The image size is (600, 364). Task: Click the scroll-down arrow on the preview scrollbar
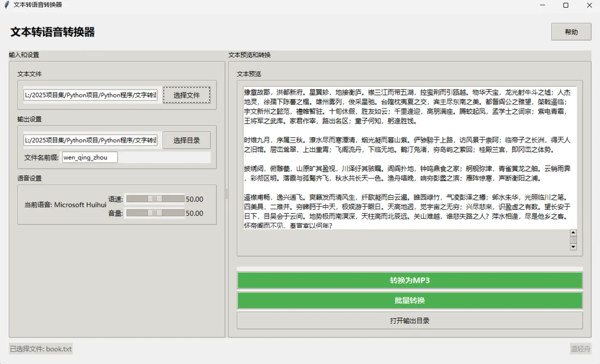pyautogui.click(x=573, y=248)
